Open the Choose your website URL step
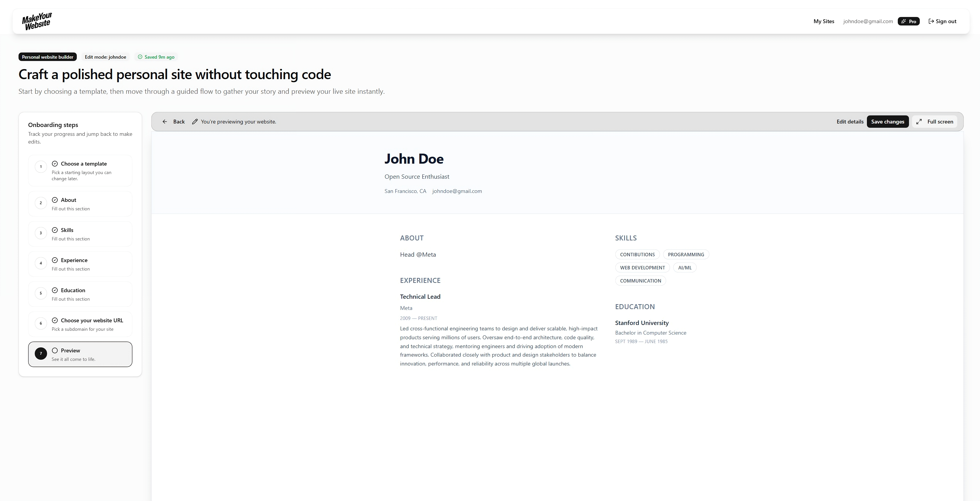This screenshot has width=980, height=501. 80,324
